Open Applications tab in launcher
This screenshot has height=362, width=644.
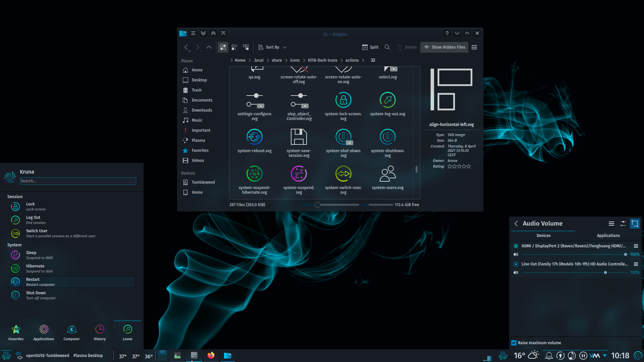tap(44, 333)
